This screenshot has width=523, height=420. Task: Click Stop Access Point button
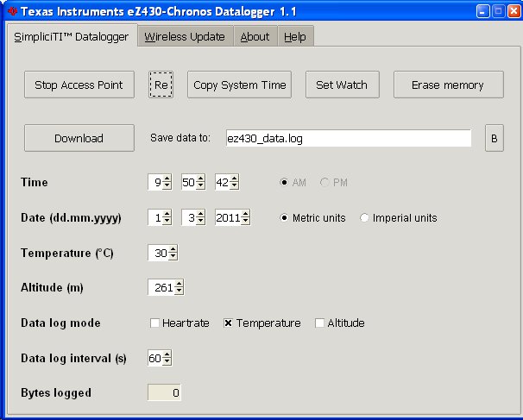pos(79,85)
